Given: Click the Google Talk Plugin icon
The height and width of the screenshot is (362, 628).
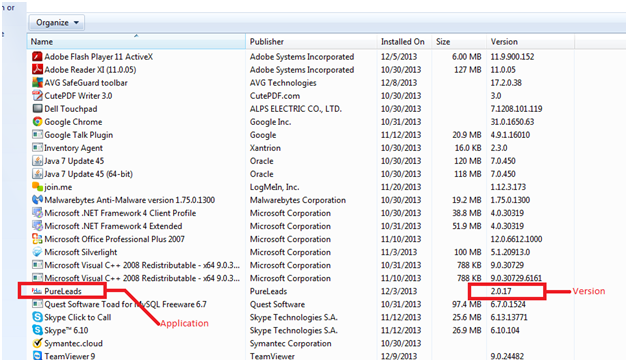Looking at the screenshot, I should (37, 135).
